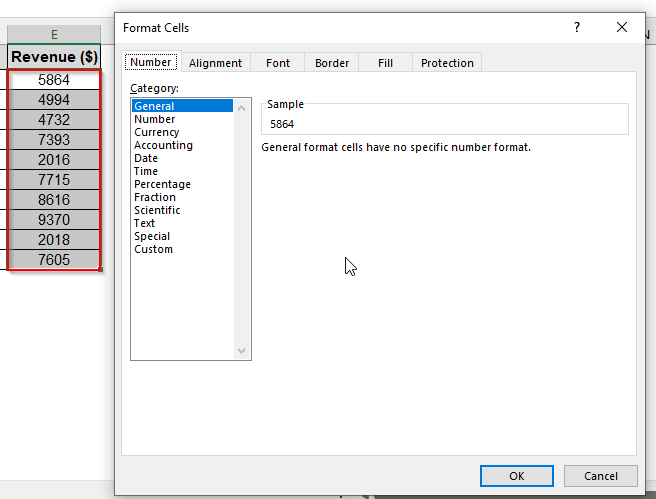Viewport: 656px width, 499px height.
Task: Select Percentage from the Category list
Action: [162, 184]
